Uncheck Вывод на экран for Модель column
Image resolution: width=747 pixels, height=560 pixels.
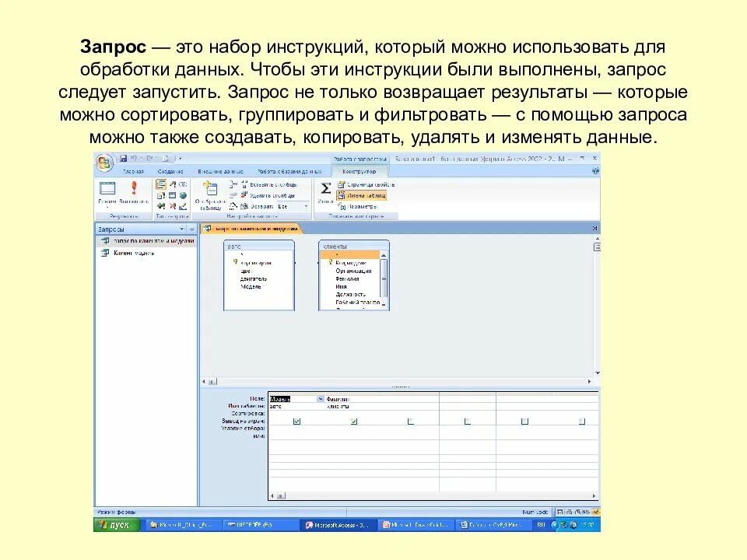296,422
